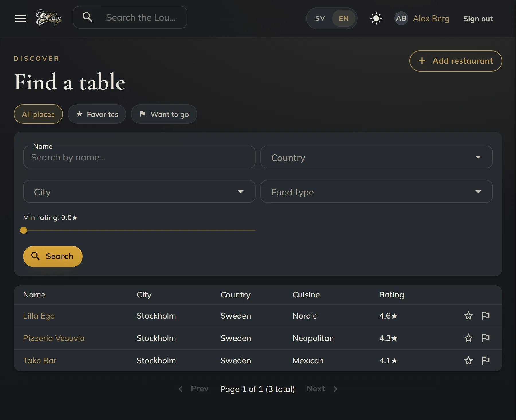Screen dimensions: 516x420
Task: Click the Add restaurant button
Action: pyautogui.click(x=456, y=61)
